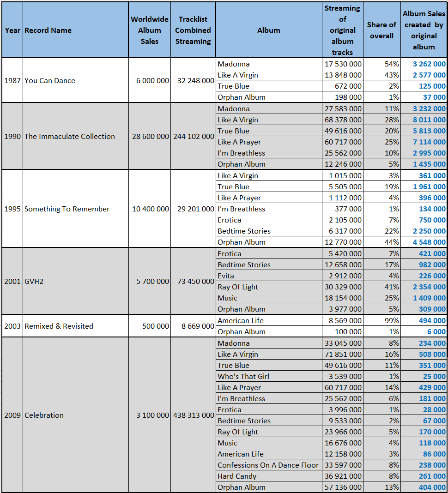Click streaming value 12 770 000
This screenshot has width=448, height=493.
(x=343, y=242)
